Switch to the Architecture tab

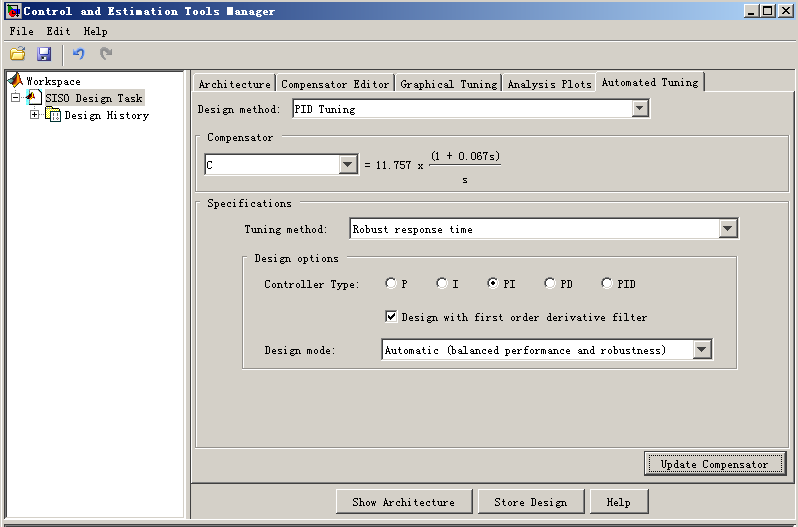pos(234,83)
